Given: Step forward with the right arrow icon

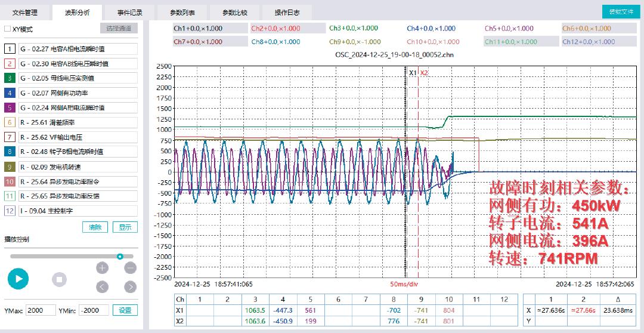Looking at the screenshot, I should (x=131, y=287).
